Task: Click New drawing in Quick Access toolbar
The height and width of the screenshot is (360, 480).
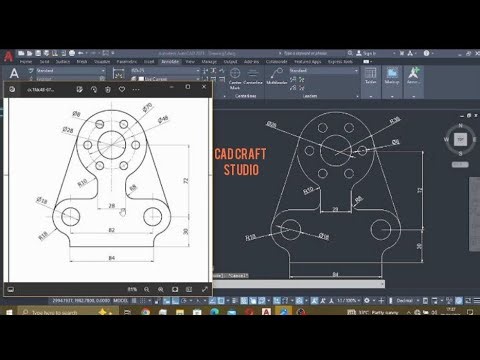Action: [x=22, y=53]
